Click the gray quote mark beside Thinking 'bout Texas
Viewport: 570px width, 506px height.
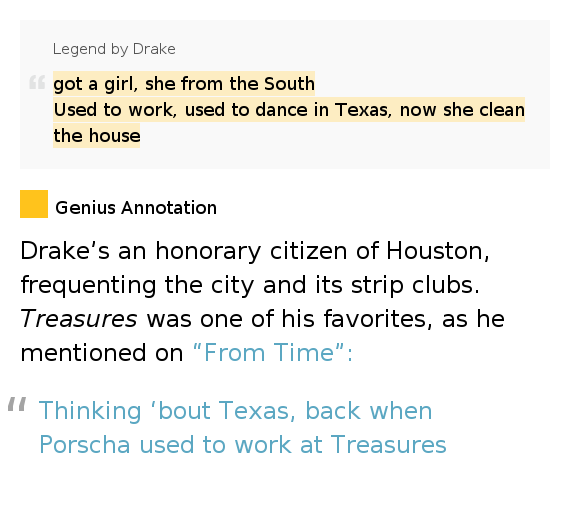(17, 404)
